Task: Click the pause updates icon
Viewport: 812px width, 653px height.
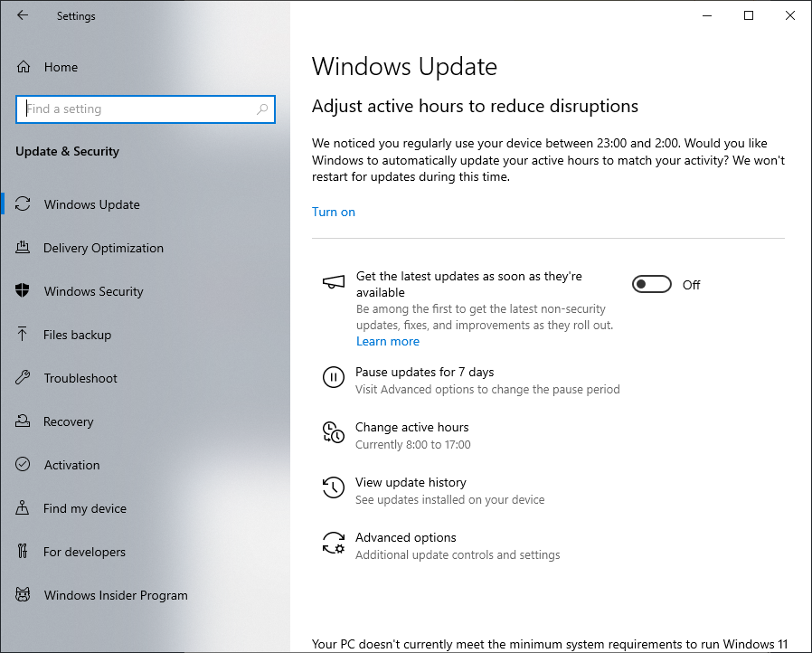Action: pos(334,378)
